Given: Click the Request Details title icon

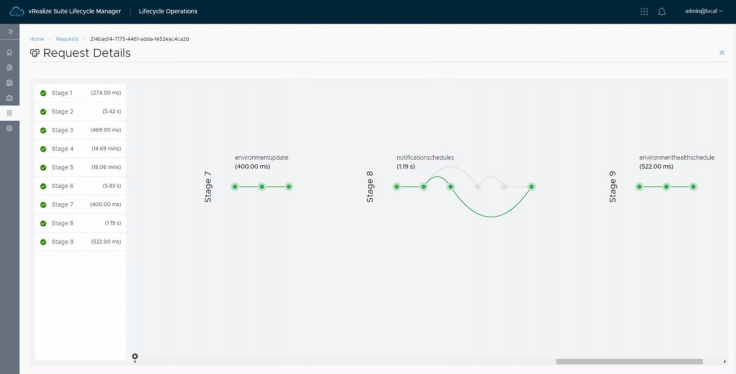Looking at the screenshot, I should (x=35, y=53).
